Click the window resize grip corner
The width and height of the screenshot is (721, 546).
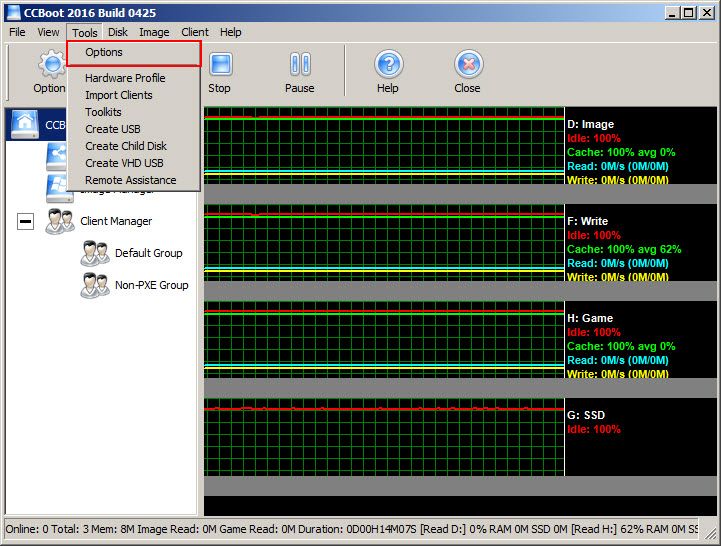coord(711,533)
